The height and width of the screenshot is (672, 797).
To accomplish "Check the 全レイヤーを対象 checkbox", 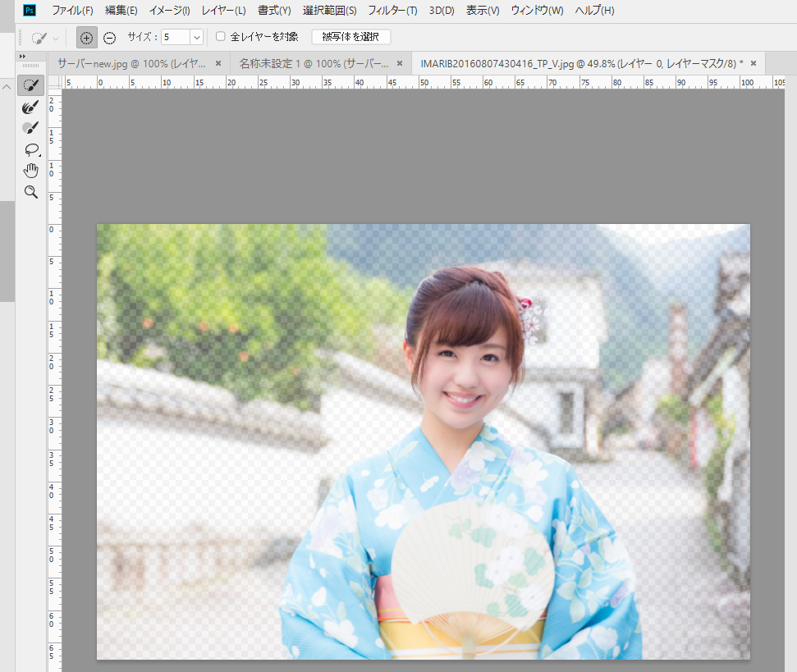I will point(220,36).
